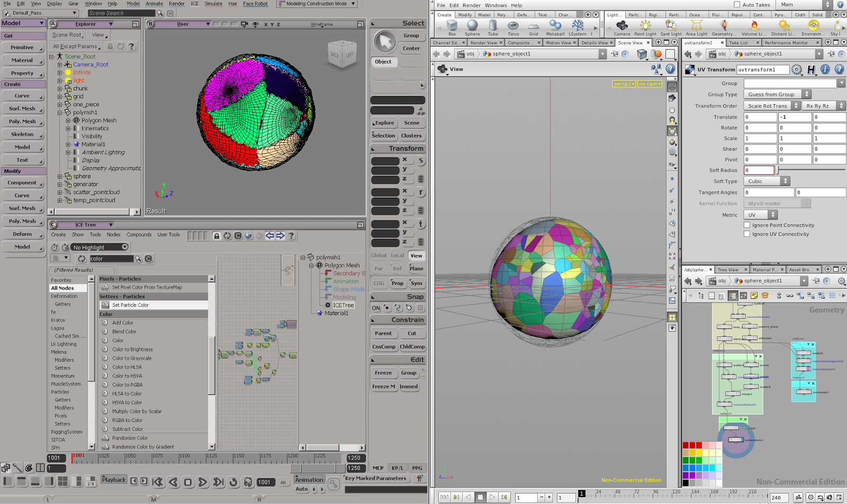Add a Camera from the lights shelf

[x=622, y=28]
